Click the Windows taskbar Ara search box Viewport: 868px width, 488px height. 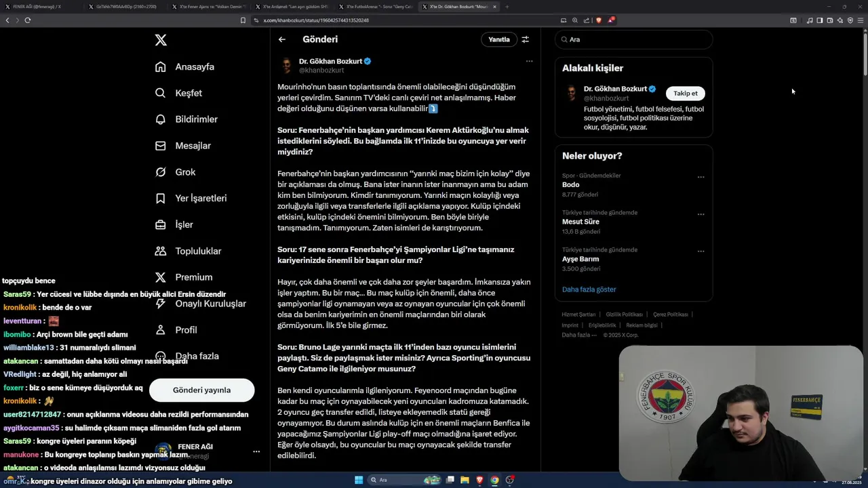[x=404, y=480]
